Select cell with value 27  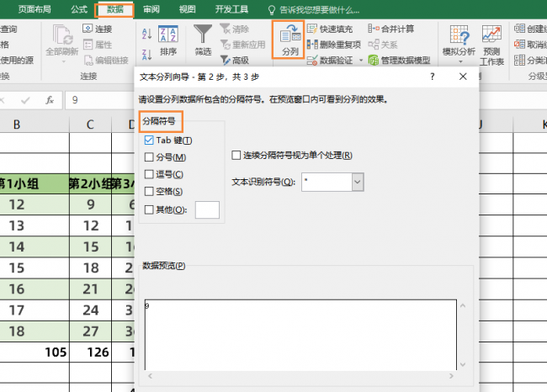[90, 331]
